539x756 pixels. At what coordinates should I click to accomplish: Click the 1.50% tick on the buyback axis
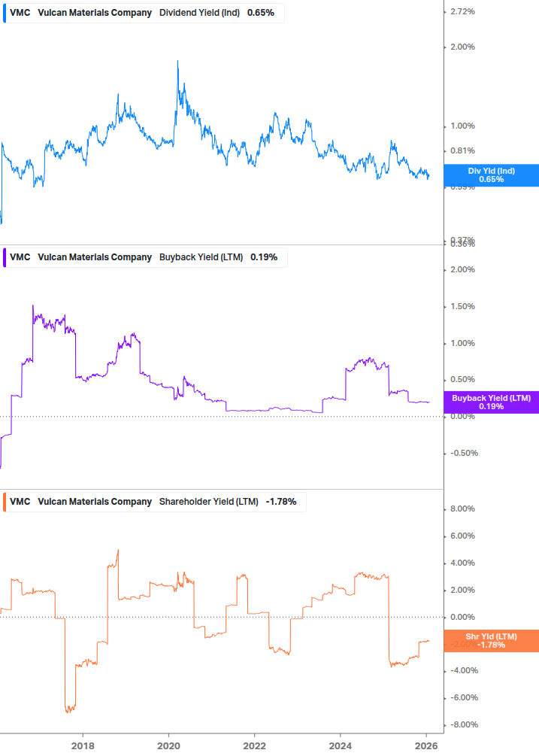click(x=462, y=307)
